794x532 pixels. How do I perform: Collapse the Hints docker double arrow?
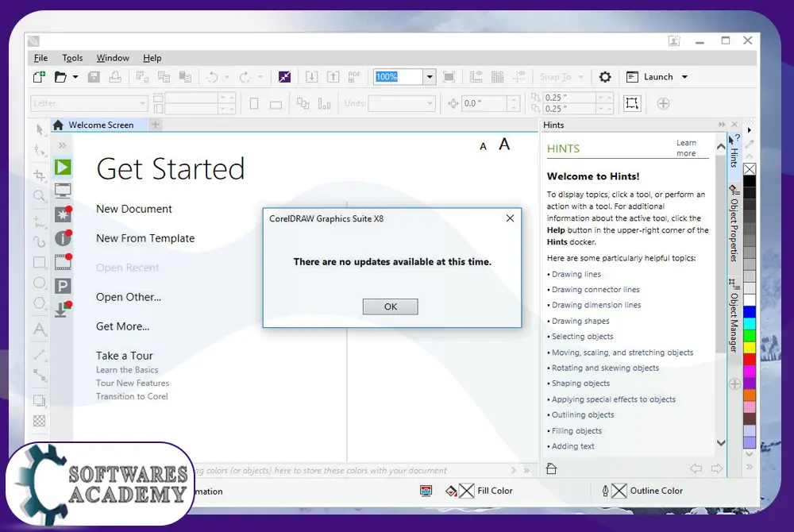tap(722, 125)
